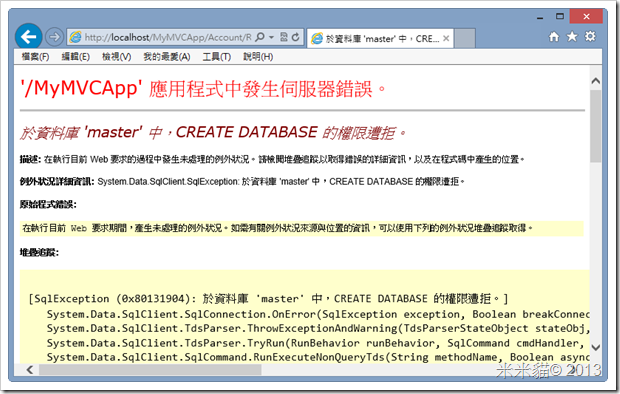Image resolution: width=620 pixels, height=394 pixels.
Task: Open Favorites star icon
Action: coord(572,37)
